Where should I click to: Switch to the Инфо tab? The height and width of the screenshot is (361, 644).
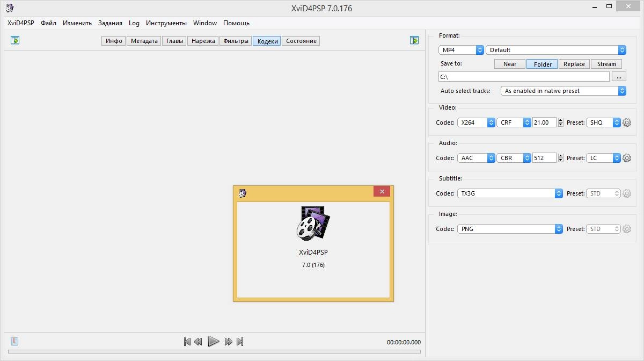[x=114, y=41]
